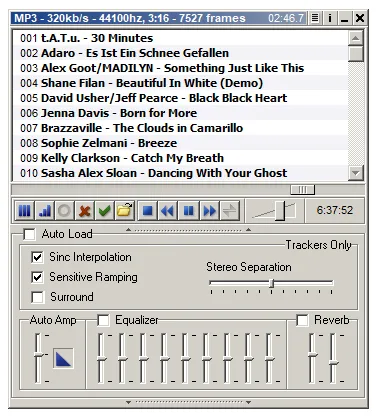This screenshot has height=418, width=378.
Task: Select track 010 Dancing With Your Ghost
Action: (180, 173)
